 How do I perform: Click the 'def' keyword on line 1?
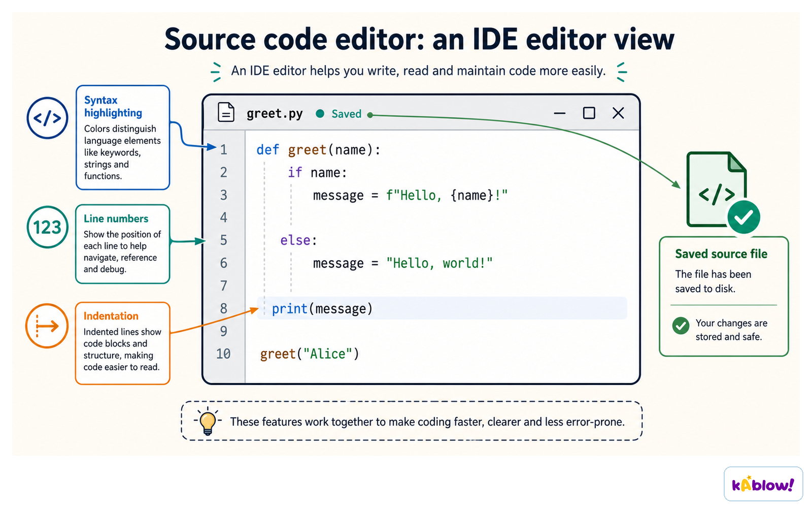pos(268,150)
